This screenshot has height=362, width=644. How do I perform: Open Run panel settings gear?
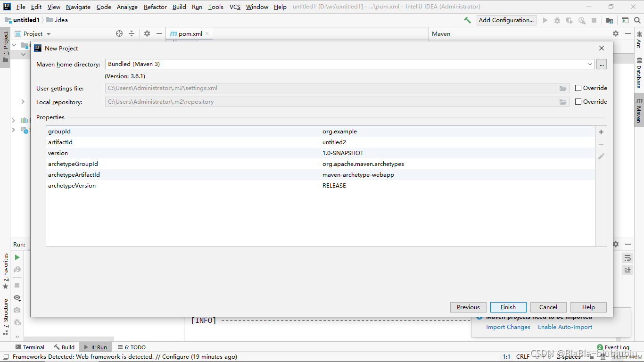[x=616, y=244]
